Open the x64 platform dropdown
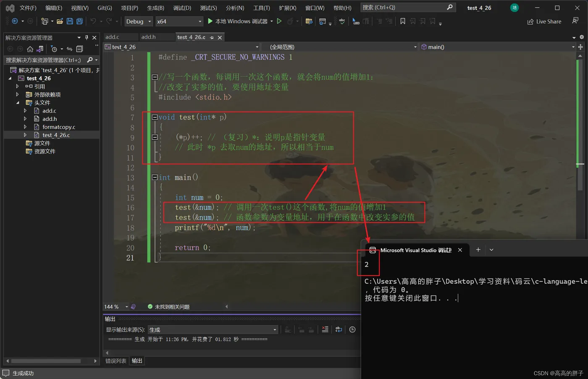 [x=179, y=21]
